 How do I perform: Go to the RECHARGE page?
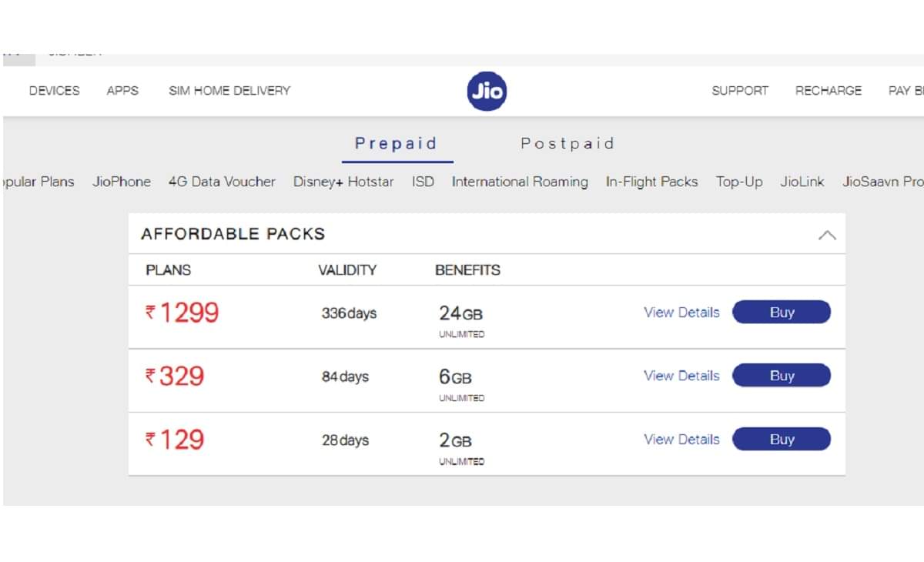click(x=828, y=90)
